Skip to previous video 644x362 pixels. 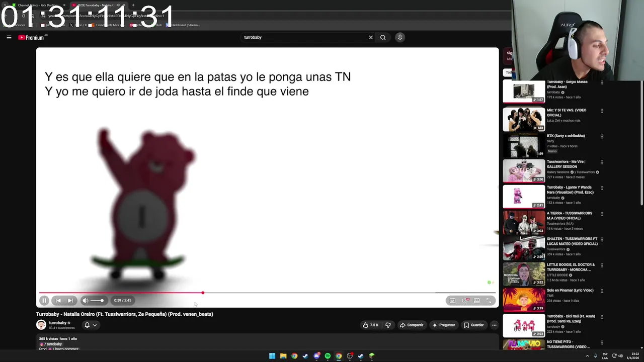pos(58,300)
